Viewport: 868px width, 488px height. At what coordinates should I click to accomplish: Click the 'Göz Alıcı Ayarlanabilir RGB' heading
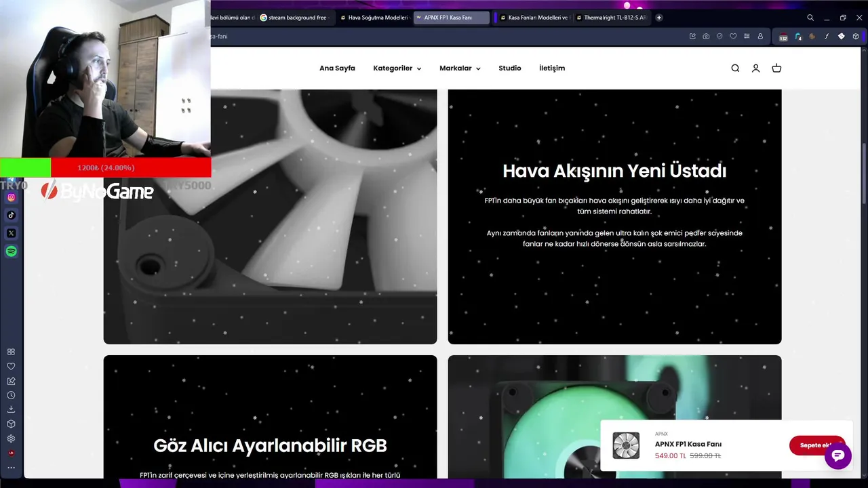tap(270, 445)
